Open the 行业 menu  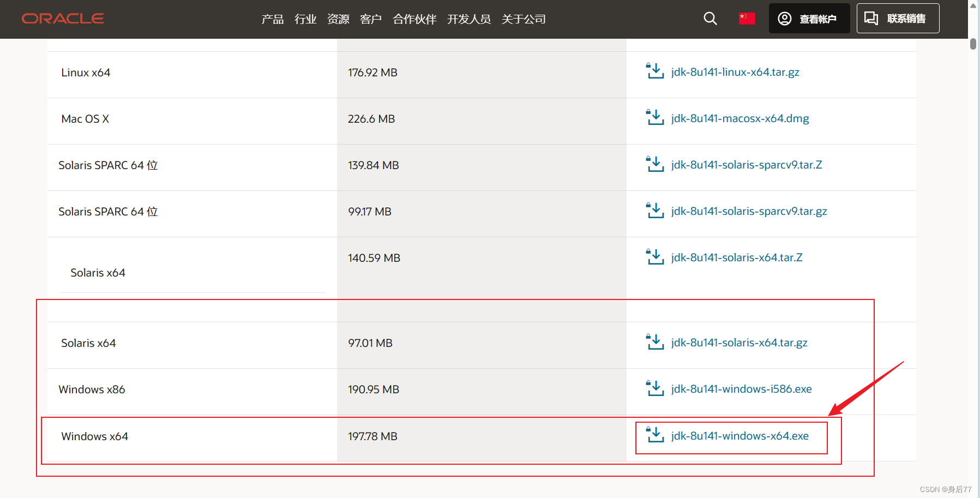click(305, 19)
